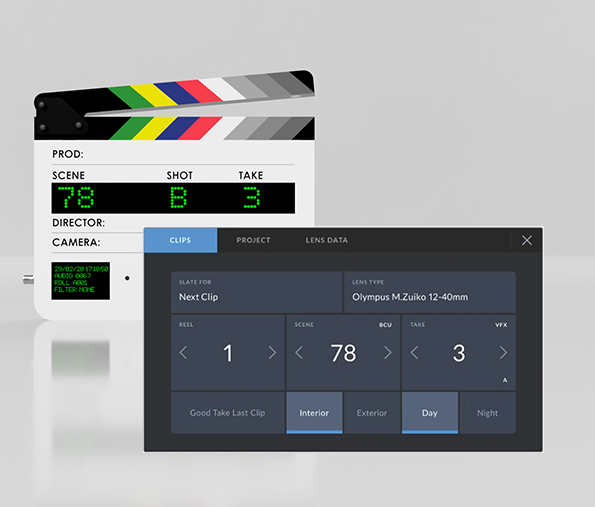Click the Reel value 1

click(x=228, y=353)
